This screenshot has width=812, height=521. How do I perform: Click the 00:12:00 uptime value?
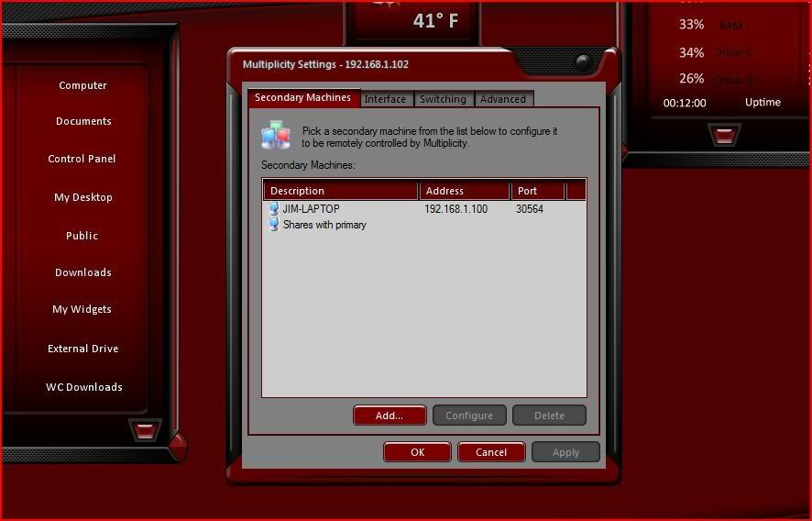(x=684, y=103)
